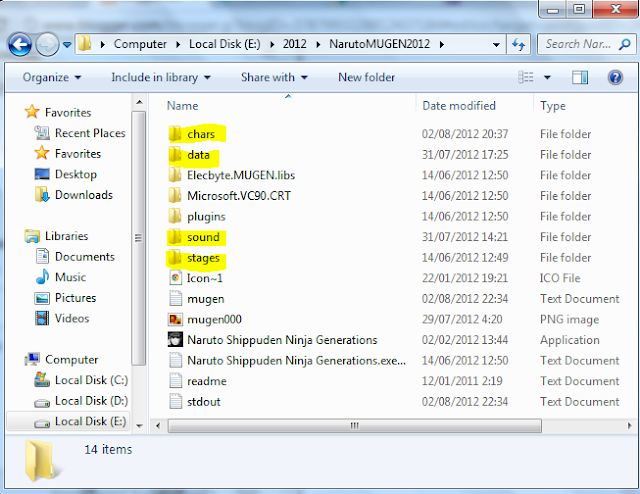Select the stages folder icon
The width and height of the screenshot is (640, 494).
click(175, 257)
